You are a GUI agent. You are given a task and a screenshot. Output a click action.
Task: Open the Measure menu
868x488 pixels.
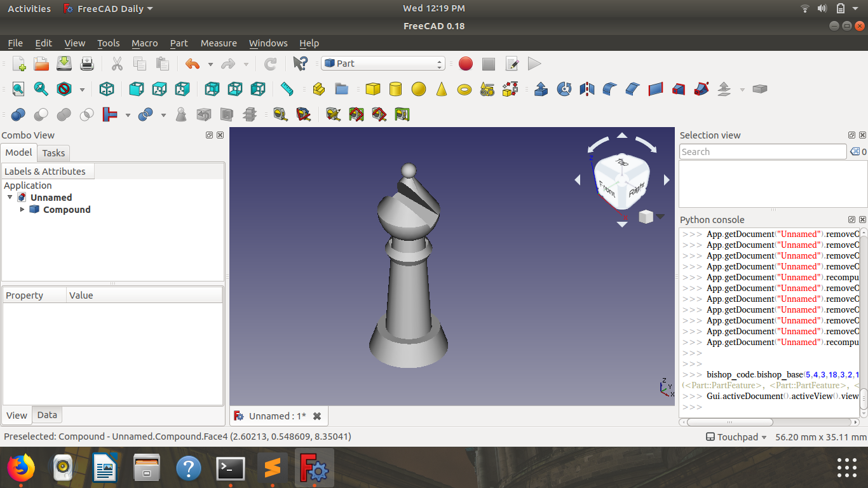point(219,43)
